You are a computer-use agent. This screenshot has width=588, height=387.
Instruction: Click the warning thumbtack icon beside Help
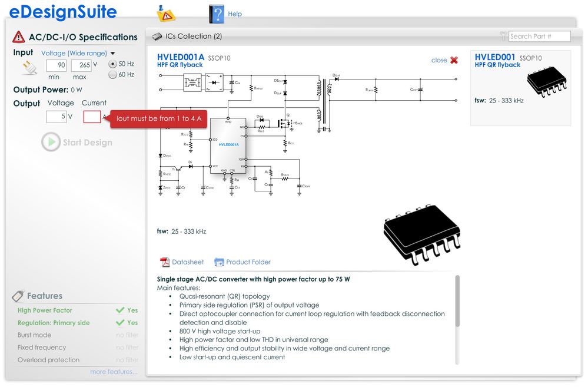click(x=165, y=14)
